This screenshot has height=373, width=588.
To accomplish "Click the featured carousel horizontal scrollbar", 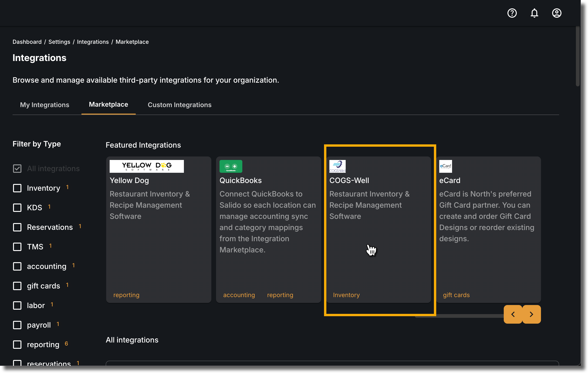I will [x=459, y=316].
